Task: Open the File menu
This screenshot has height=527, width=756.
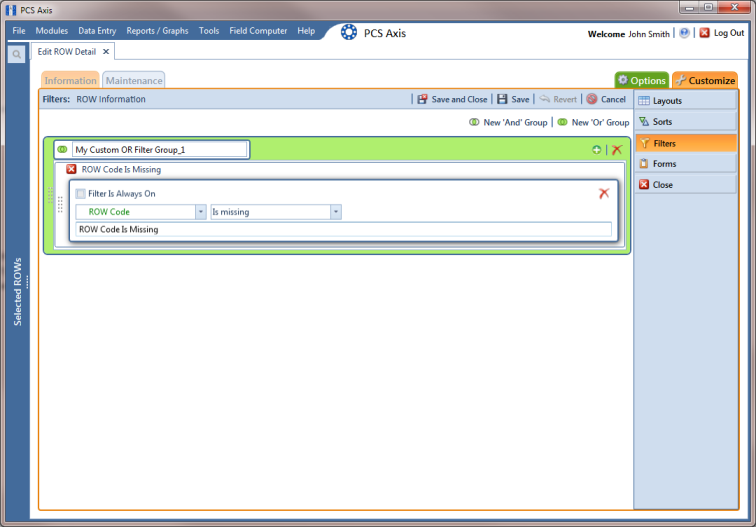Action: pyautogui.click(x=19, y=31)
